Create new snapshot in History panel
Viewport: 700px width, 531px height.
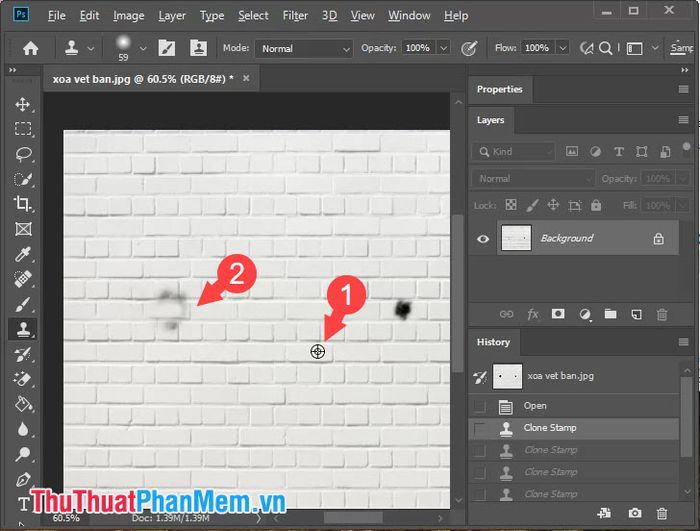coord(635,513)
